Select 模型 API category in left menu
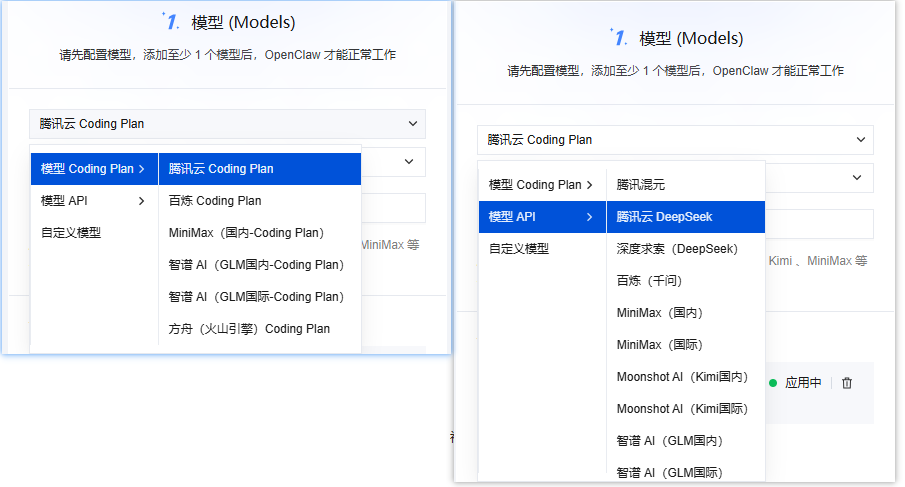Image resolution: width=905 pixels, height=487 pixels. point(94,201)
